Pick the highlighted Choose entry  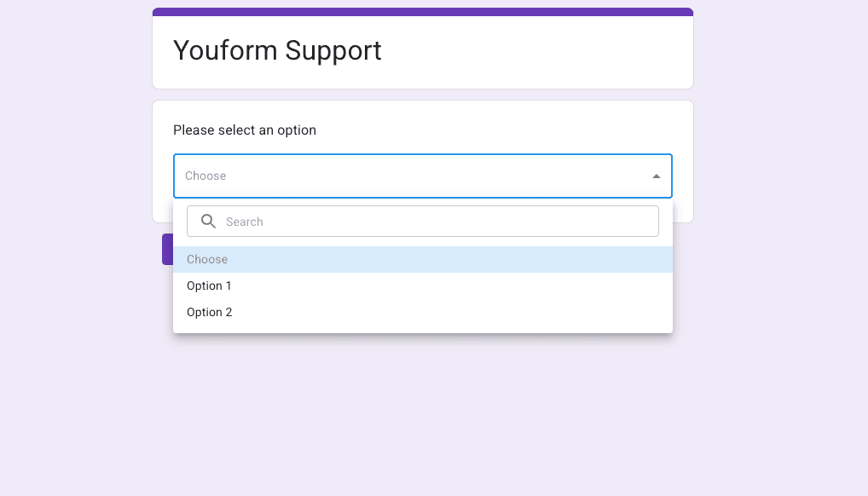(422, 259)
